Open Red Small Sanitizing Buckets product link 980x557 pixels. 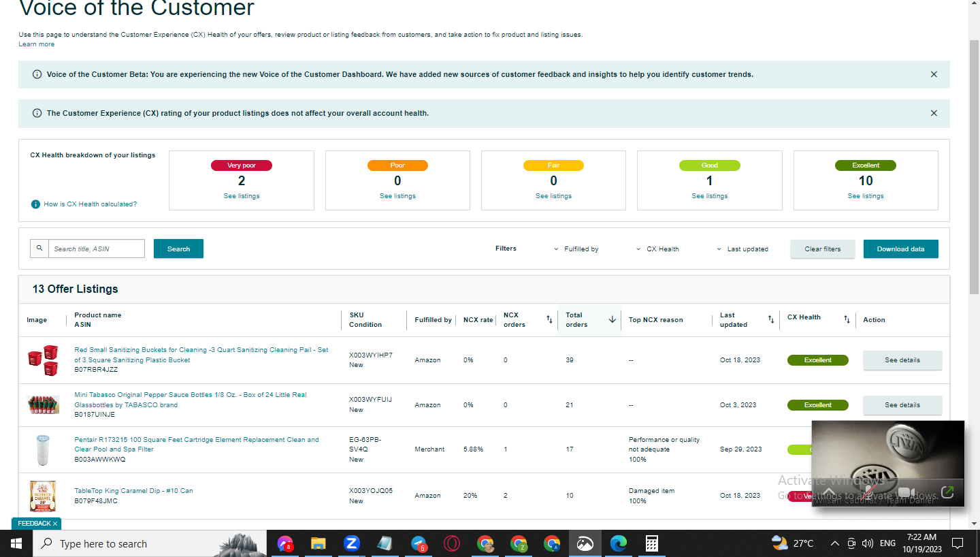201,355
